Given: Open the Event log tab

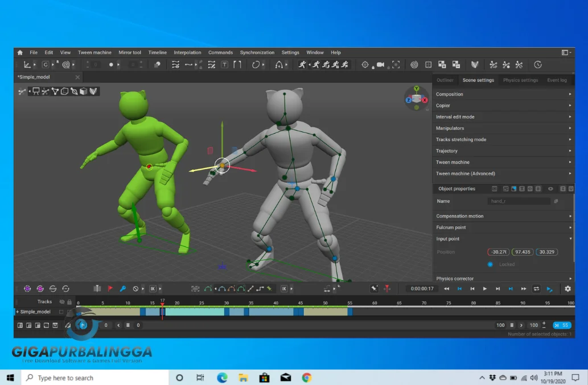Looking at the screenshot, I should click(x=557, y=80).
